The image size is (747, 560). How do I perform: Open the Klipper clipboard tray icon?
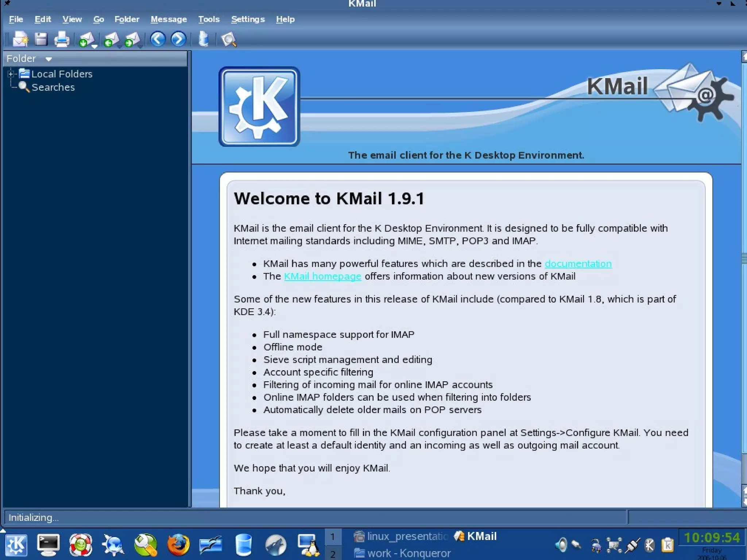point(667,545)
